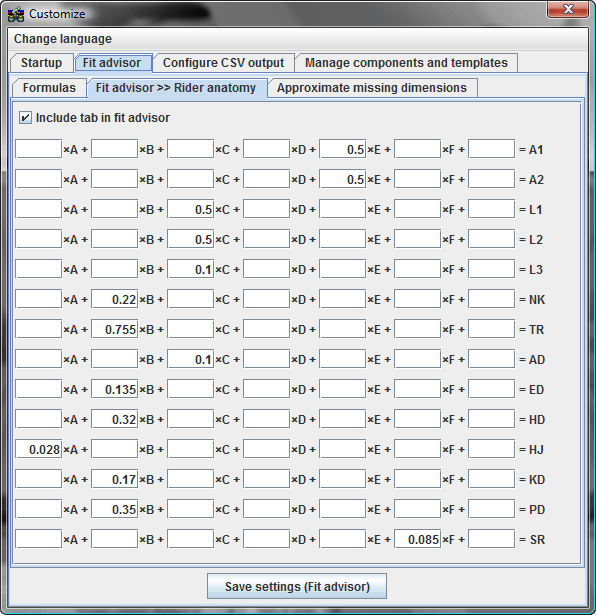Click the ×B field in KD row

114,479
